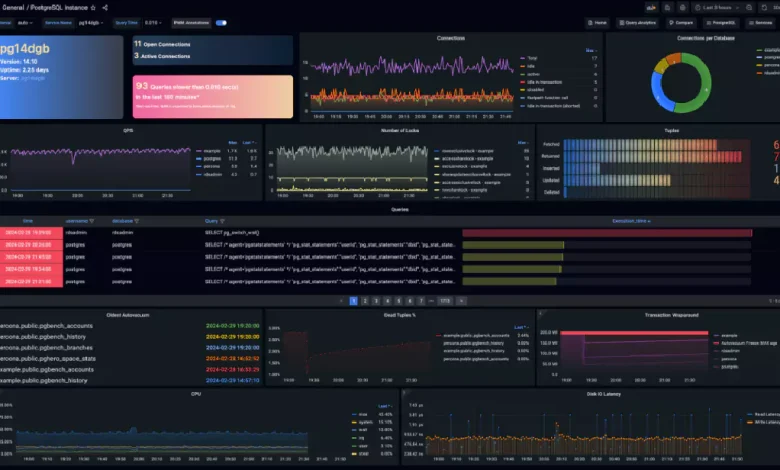Zoom out the time range

(749, 7)
